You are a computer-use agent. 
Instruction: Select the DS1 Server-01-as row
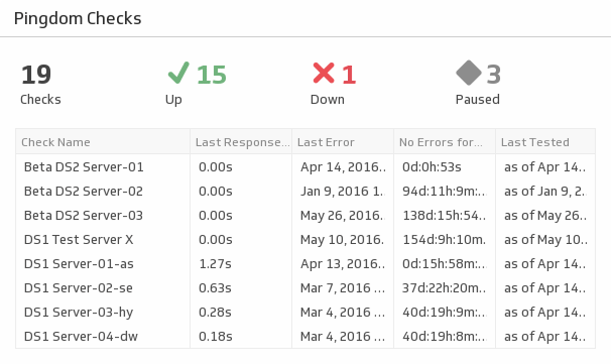pos(79,264)
